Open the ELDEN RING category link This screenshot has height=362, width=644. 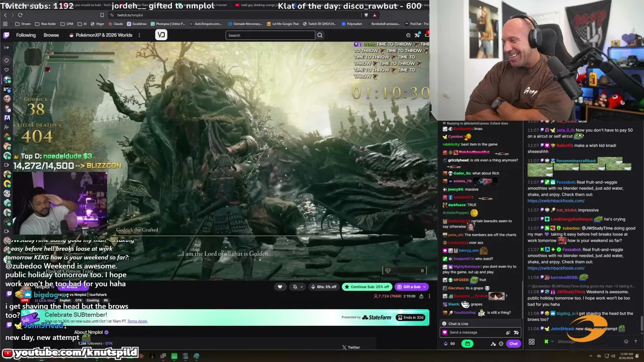point(45,301)
